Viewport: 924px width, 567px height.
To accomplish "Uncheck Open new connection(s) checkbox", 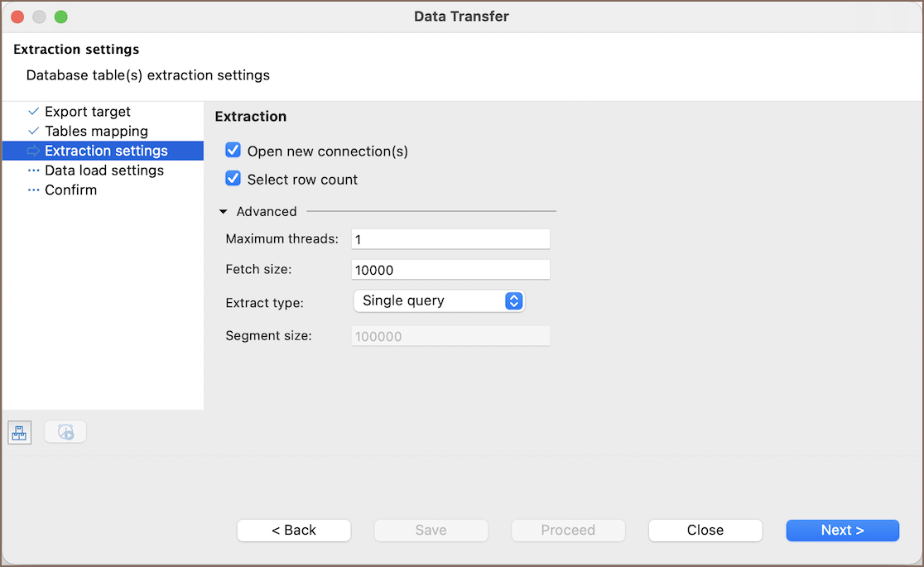I will point(233,151).
